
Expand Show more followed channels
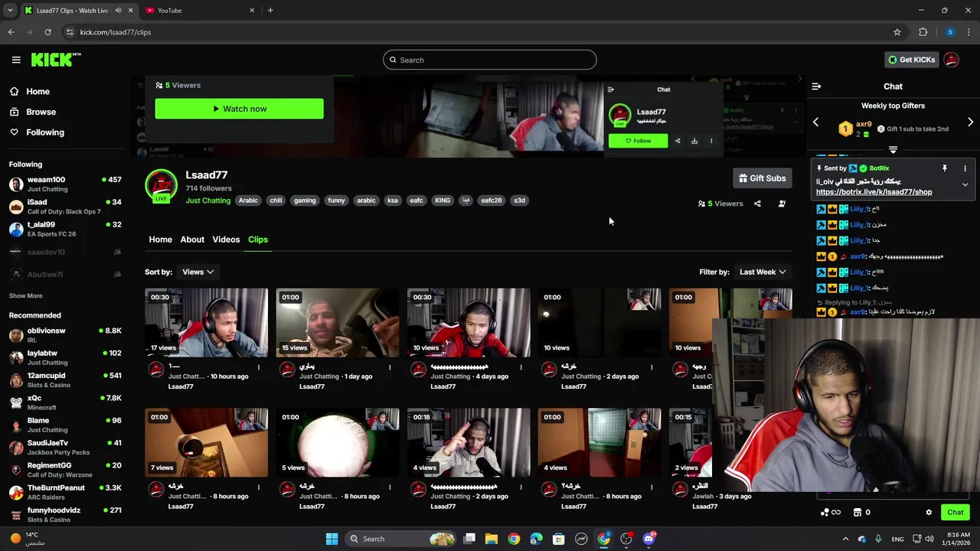[x=26, y=295]
